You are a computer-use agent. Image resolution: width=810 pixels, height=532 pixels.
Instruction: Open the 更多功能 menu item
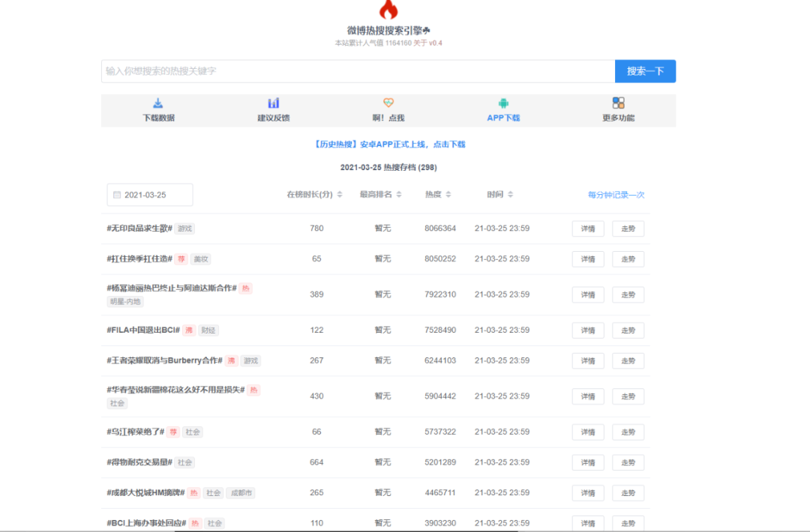[618, 110]
